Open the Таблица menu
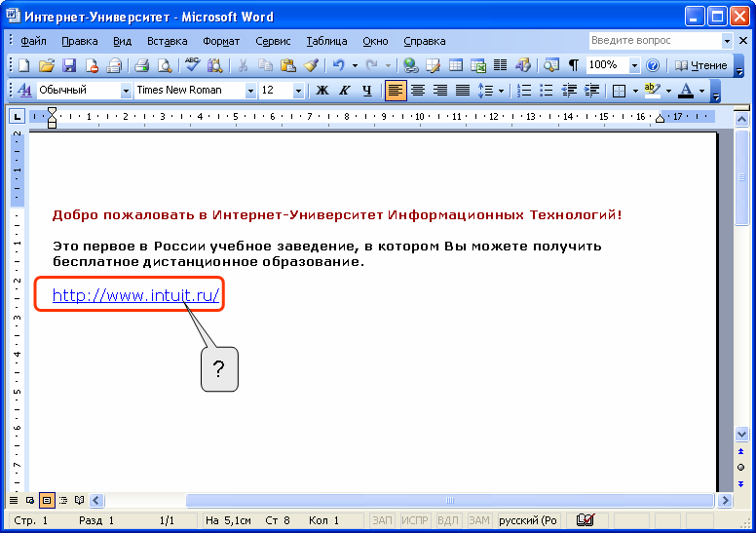Screen dimensions: 756x533 pos(326,41)
